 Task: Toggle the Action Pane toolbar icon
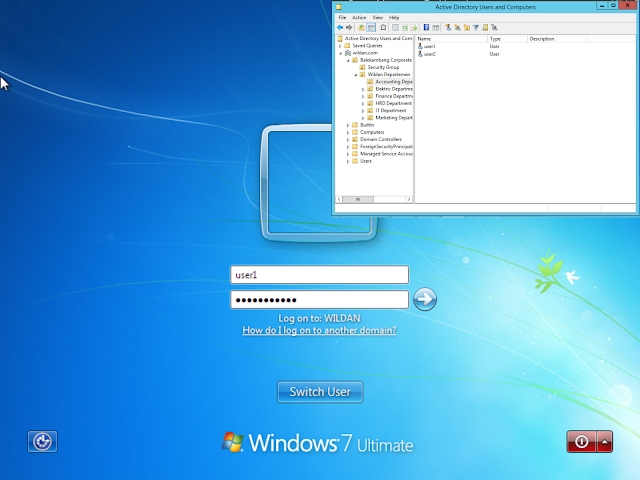pos(436,28)
